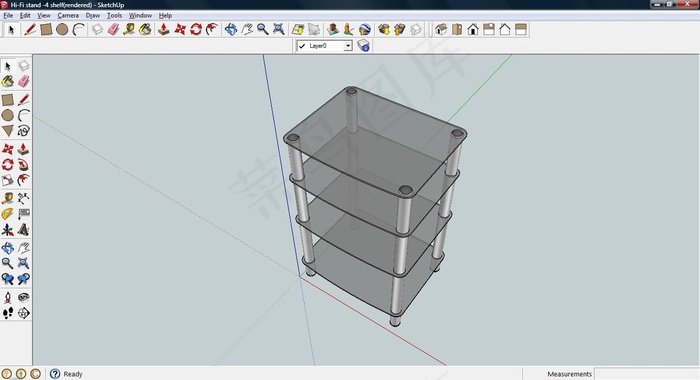
Task: Pick the pink Eraser tool in left toolbar
Action: (24, 81)
